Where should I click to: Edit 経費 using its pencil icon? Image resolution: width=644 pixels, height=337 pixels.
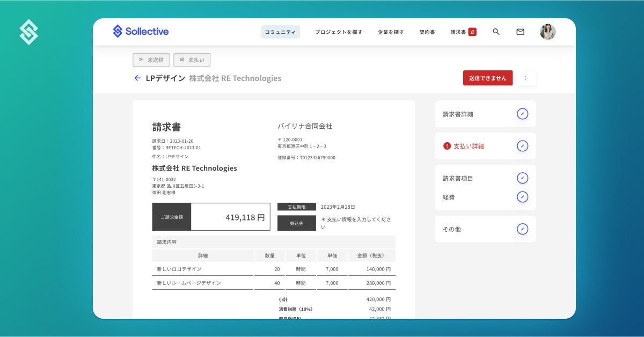(522, 197)
